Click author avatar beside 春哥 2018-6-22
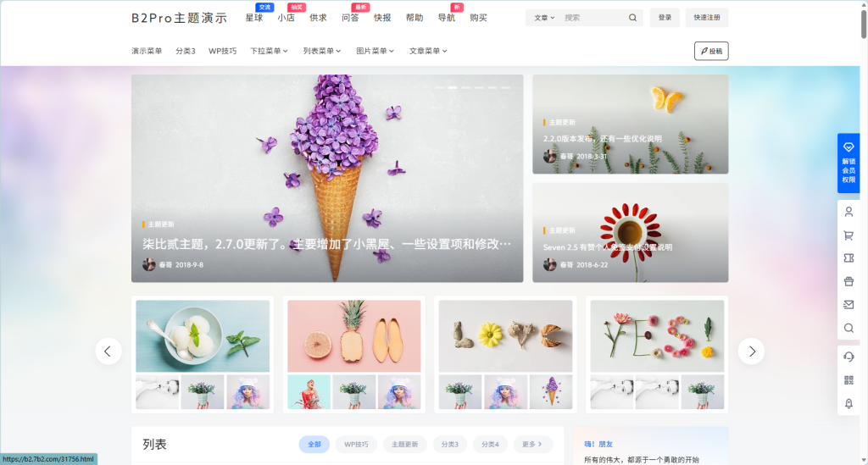 [549, 265]
